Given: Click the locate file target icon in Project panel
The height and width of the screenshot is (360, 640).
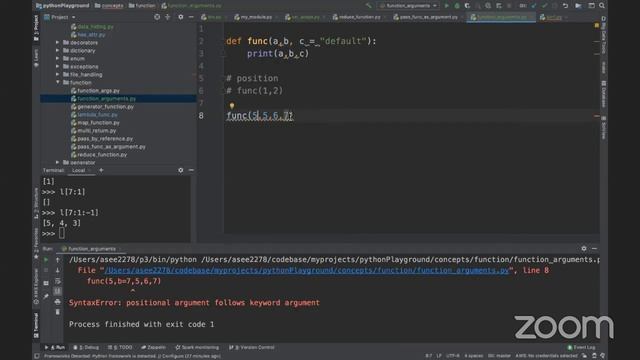Looking at the screenshot, I should click(157, 17).
